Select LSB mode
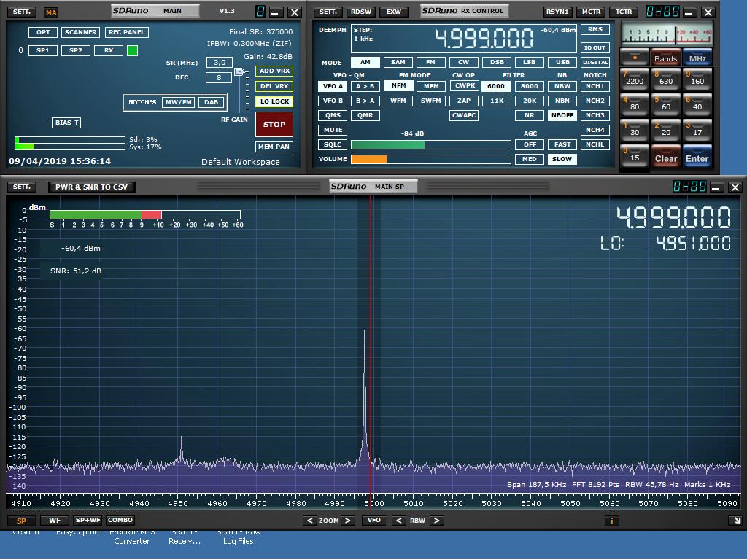 tap(530, 62)
